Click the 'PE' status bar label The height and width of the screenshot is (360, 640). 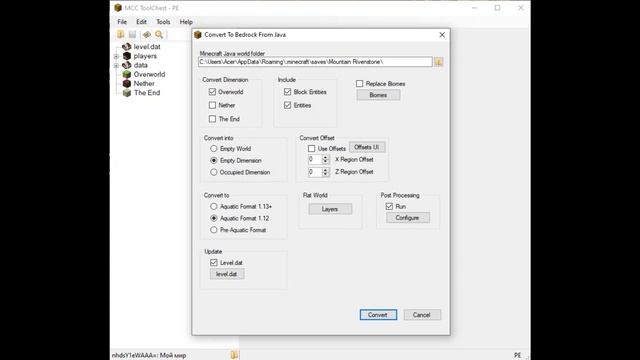point(517,356)
